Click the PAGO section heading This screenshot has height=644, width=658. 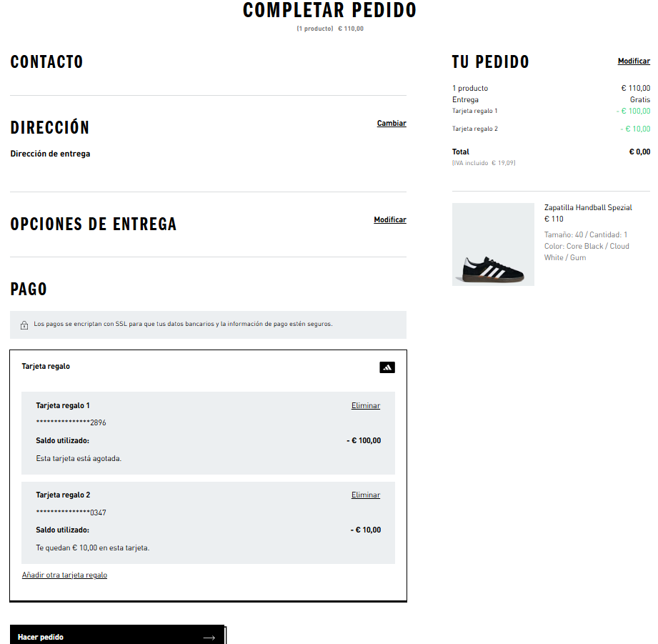click(28, 289)
